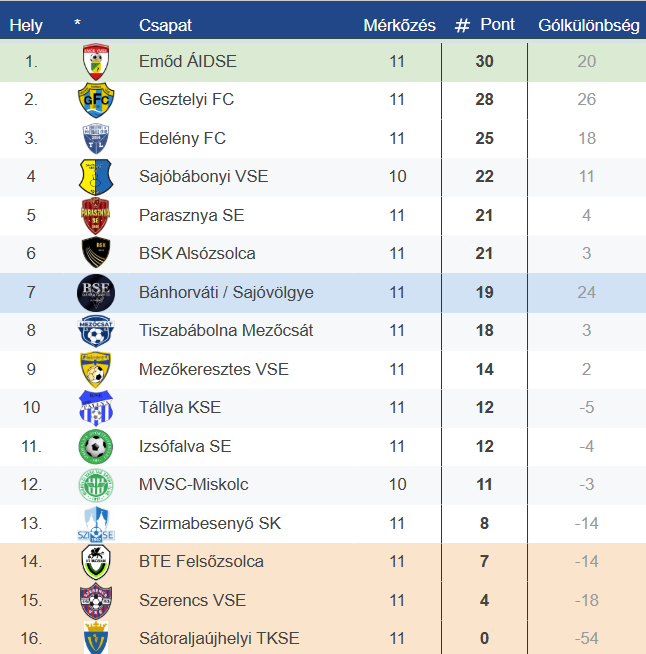646x654 pixels.
Task: Click the Izsófalva SE green football logo
Action: [96, 446]
